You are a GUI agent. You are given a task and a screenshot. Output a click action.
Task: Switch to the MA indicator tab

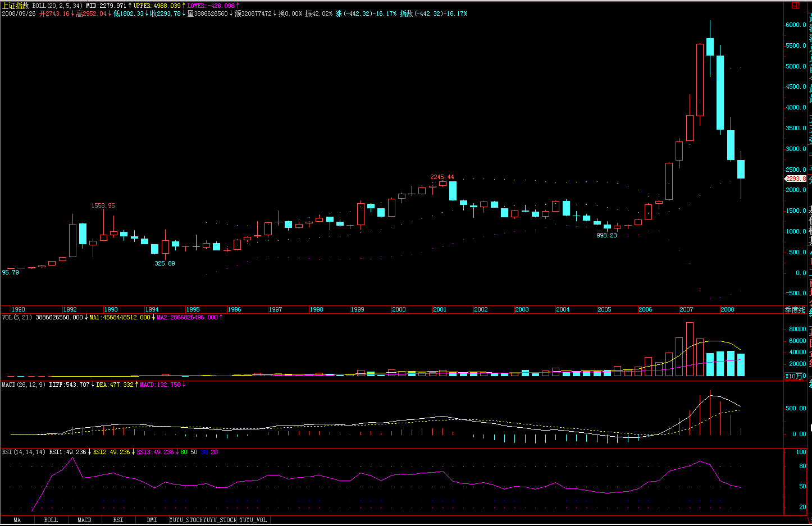pyautogui.click(x=17, y=520)
